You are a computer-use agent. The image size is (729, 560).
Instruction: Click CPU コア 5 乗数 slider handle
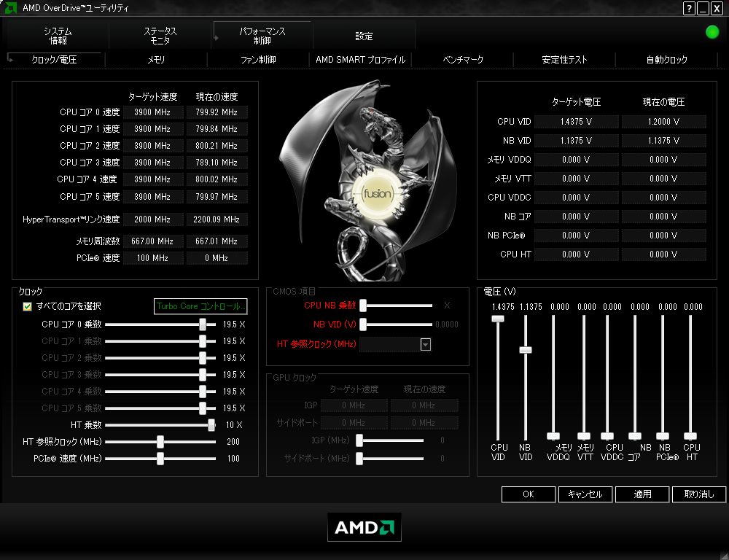(203, 408)
